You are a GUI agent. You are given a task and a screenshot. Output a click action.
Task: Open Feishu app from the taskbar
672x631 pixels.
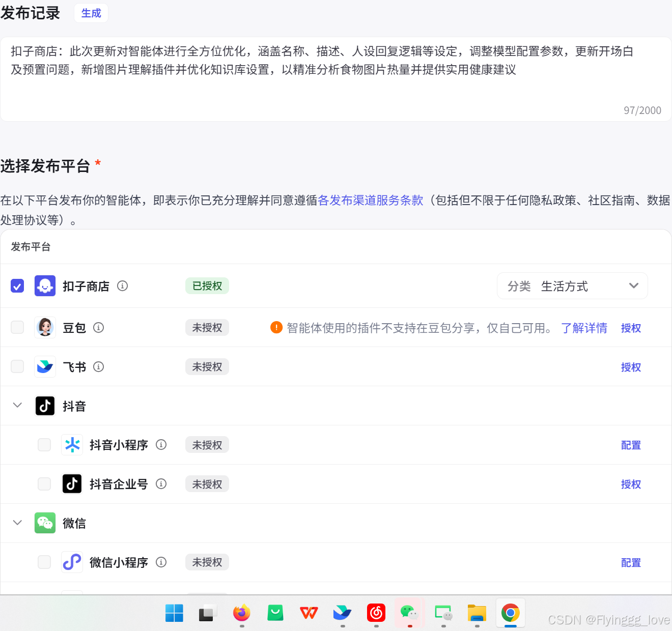(x=343, y=613)
